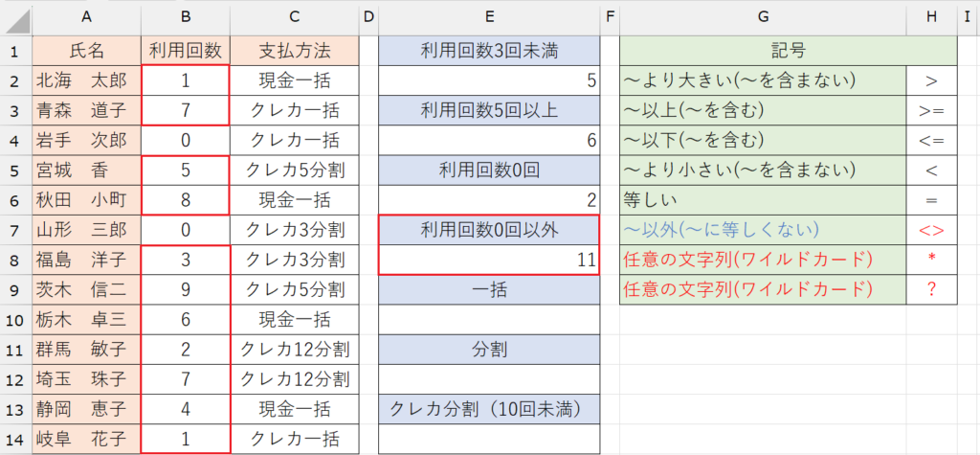Click クレカ3分割 in 山形 三郎's row
Image resolution: width=980 pixels, height=455 pixels.
point(295,230)
